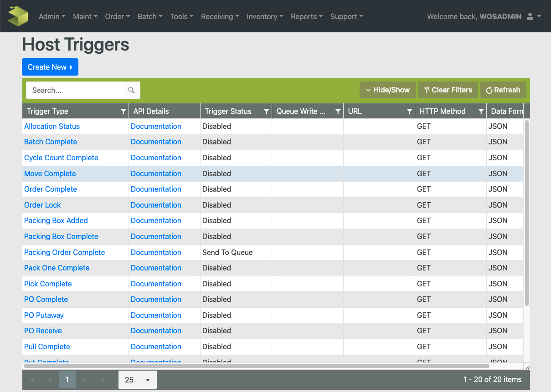Open filter icon on Trigger Status column

tap(266, 112)
